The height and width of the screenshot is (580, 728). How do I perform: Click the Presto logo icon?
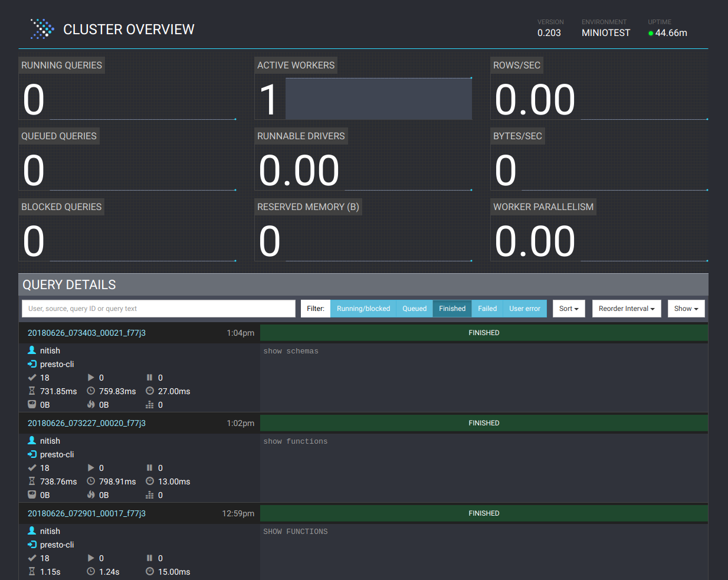click(42, 29)
